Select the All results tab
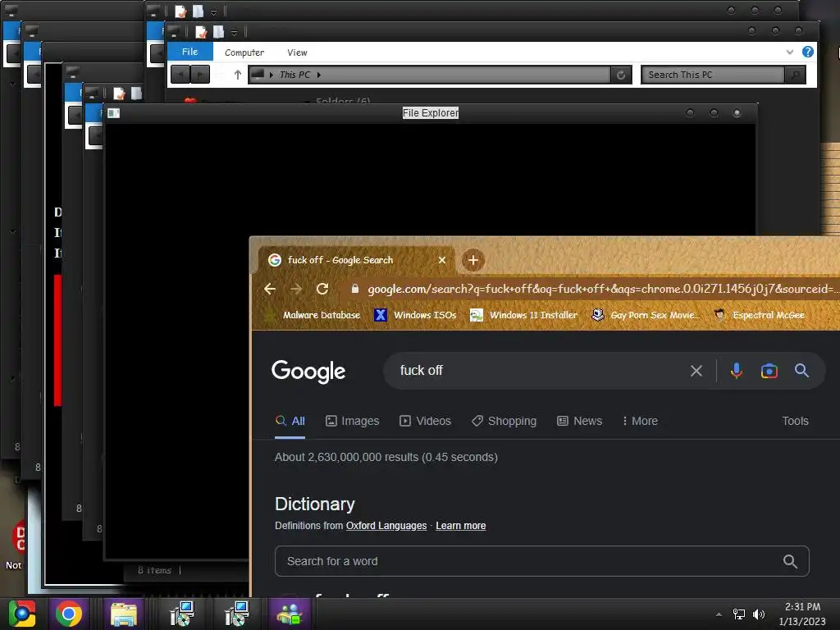The image size is (840, 630). (x=290, y=421)
